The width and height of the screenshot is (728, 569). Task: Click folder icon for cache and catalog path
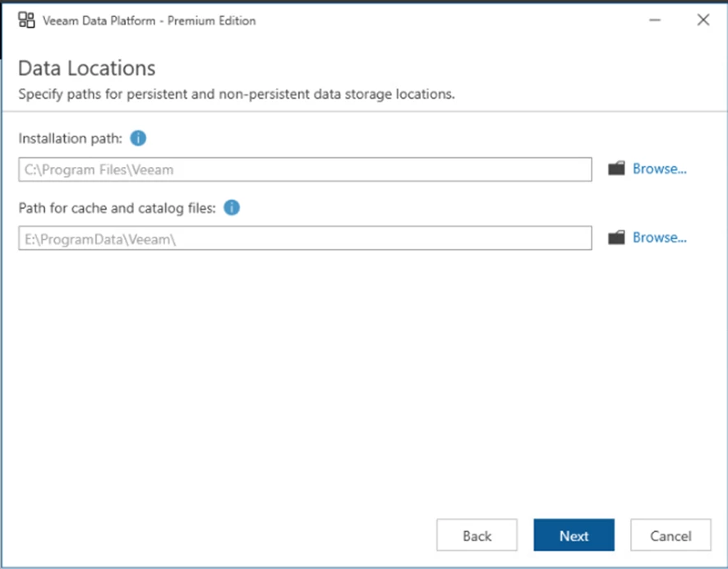pyautogui.click(x=616, y=238)
